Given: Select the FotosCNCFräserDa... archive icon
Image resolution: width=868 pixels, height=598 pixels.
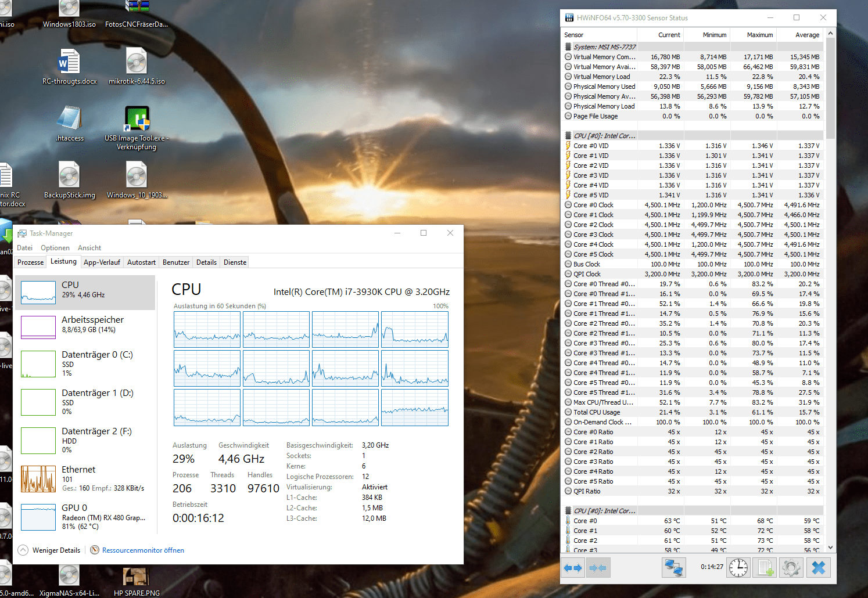Looking at the screenshot, I should pos(137,15).
